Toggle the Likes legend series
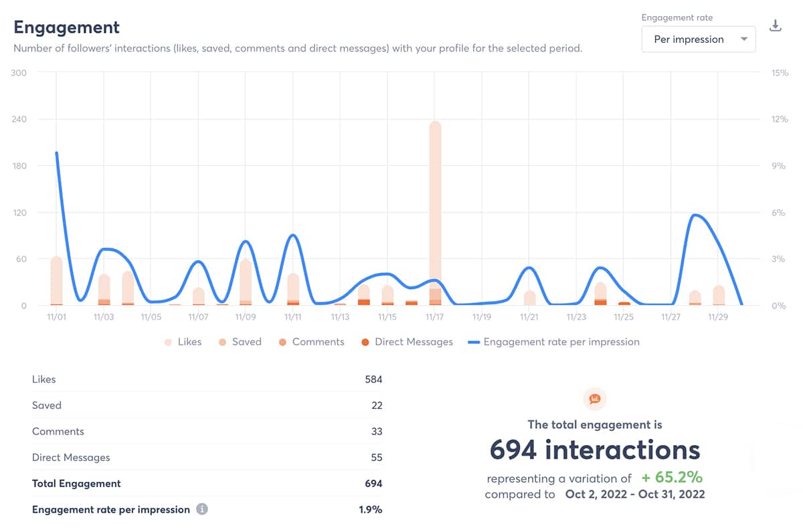Viewport: 803px width, 532px height. point(183,342)
